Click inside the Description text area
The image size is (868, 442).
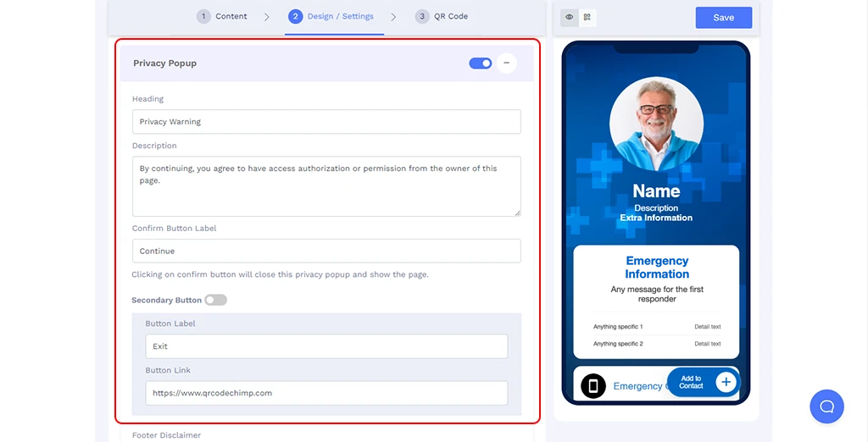(326, 185)
